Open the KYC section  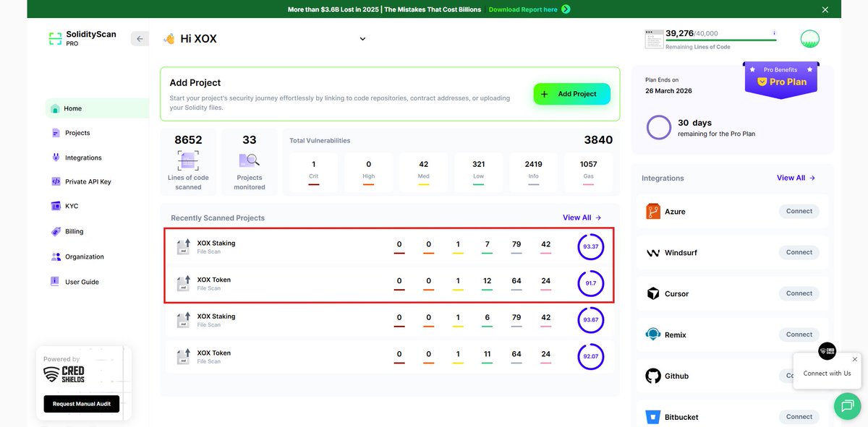(64, 206)
